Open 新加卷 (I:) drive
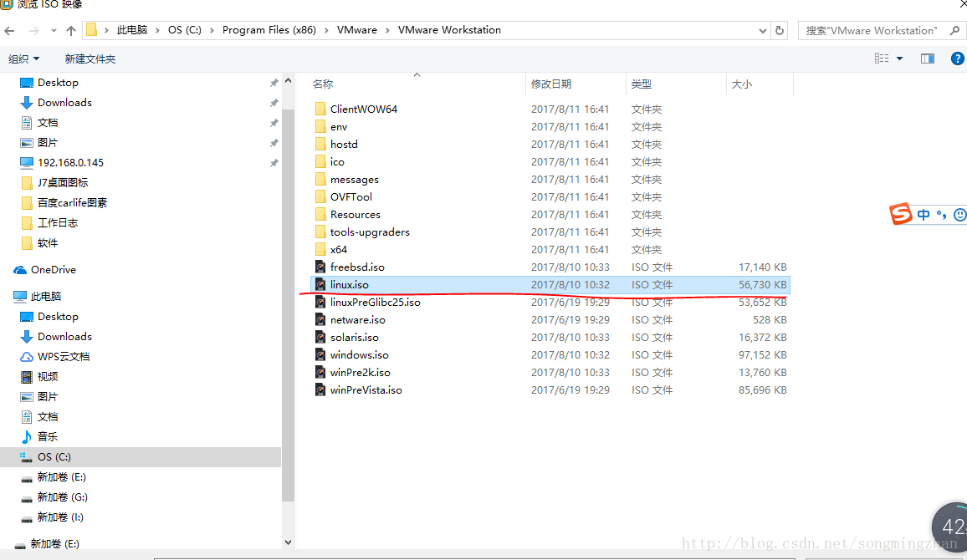967x560 pixels. click(60, 517)
